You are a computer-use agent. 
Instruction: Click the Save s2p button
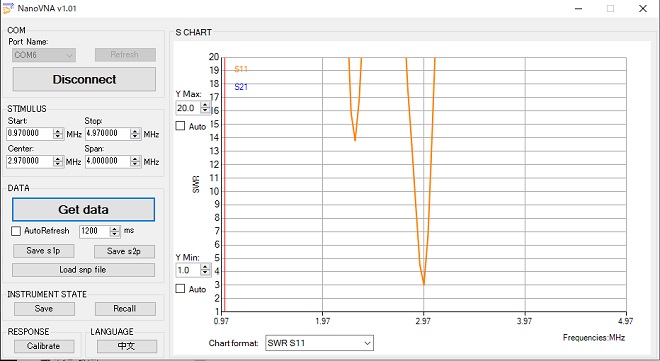[x=124, y=251]
